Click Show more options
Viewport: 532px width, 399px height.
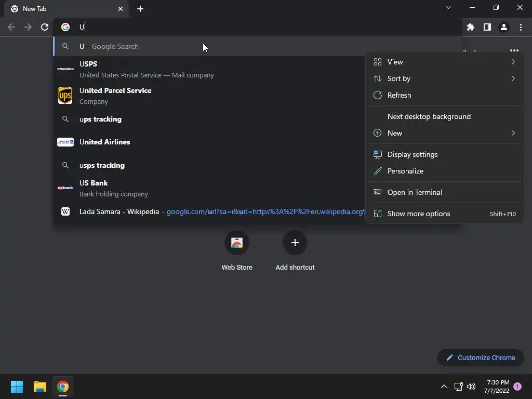[445, 214]
